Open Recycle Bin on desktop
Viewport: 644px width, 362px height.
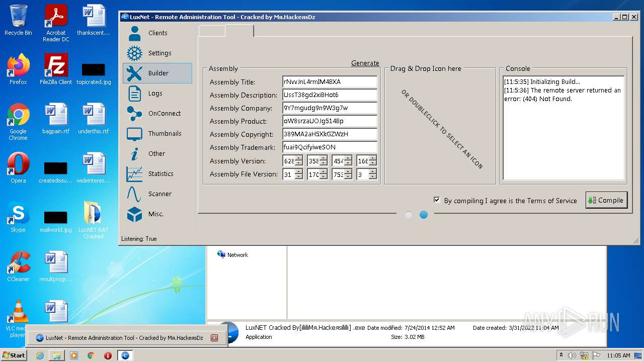[x=18, y=20]
